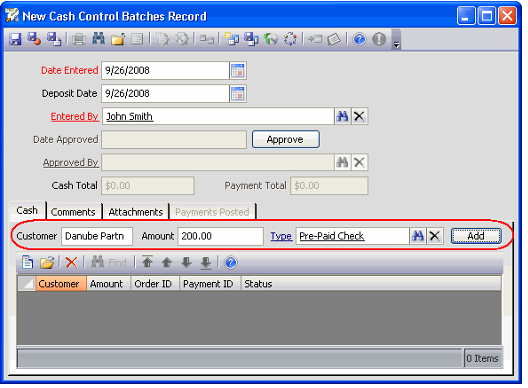The image size is (528, 388).
Task: Click open folder icon in grid toolbar
Action: coord(47,262)
